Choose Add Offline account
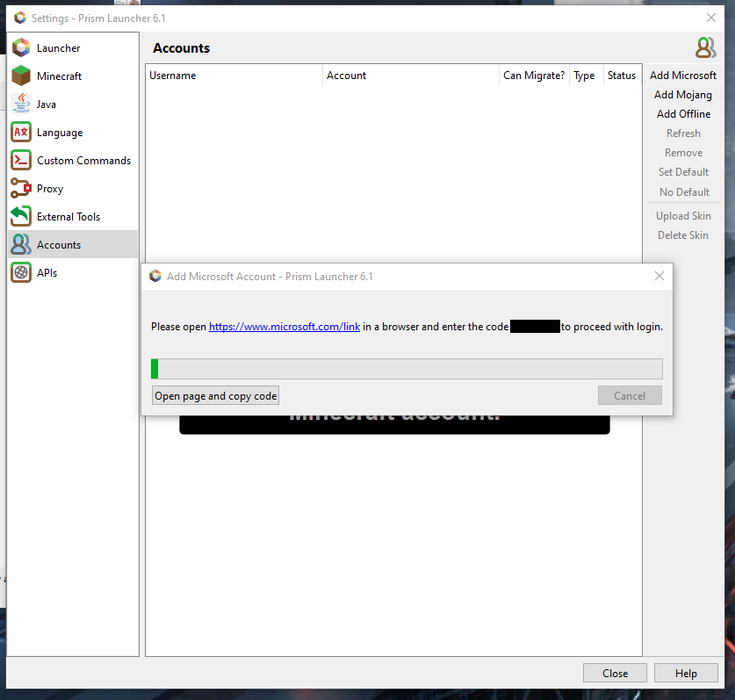 683,113
